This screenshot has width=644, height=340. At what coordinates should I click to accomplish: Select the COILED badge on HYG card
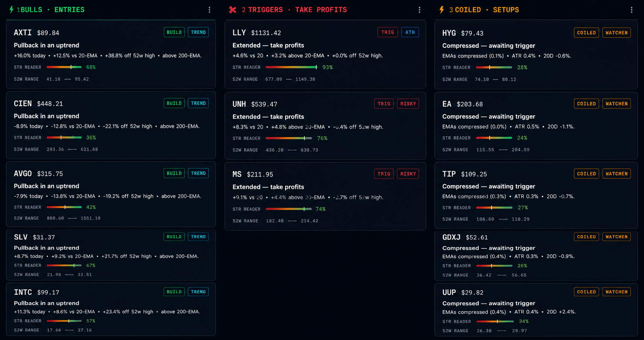click(x=587, y=33)
